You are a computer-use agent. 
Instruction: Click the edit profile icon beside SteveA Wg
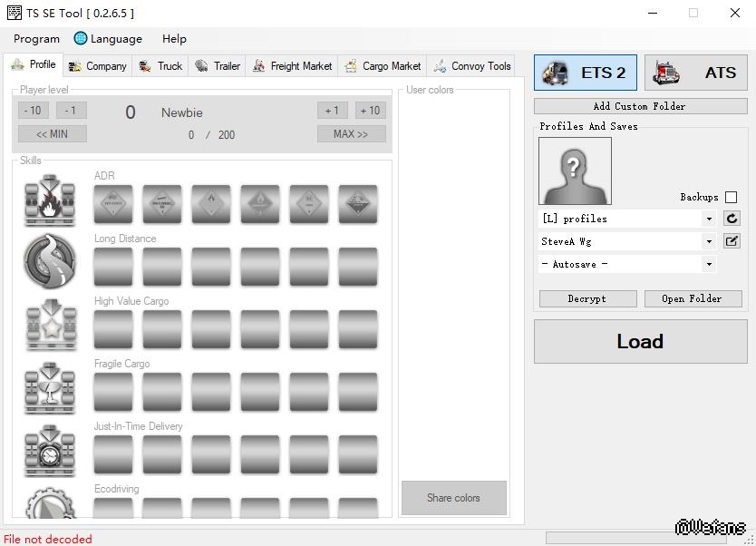click(732, 240)
